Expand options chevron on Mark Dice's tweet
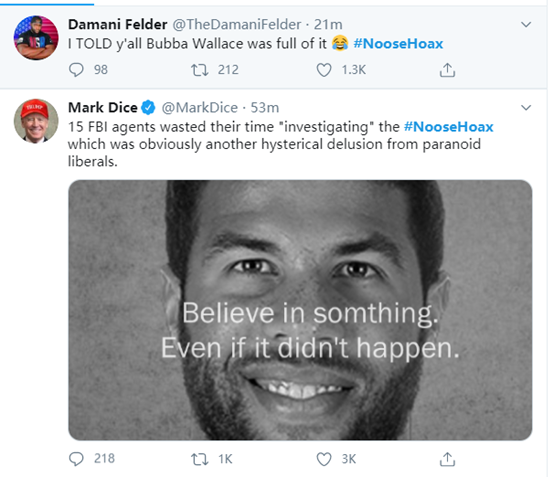Screen dimensions: 554x477 (x=526, y=107)
